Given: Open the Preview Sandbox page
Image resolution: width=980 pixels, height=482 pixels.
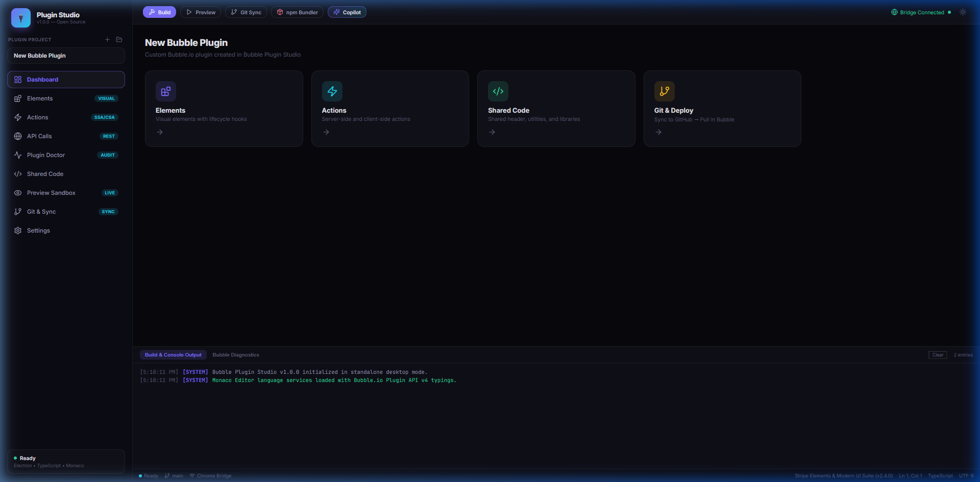Looking at the screenshot, I should coord(66,193).
